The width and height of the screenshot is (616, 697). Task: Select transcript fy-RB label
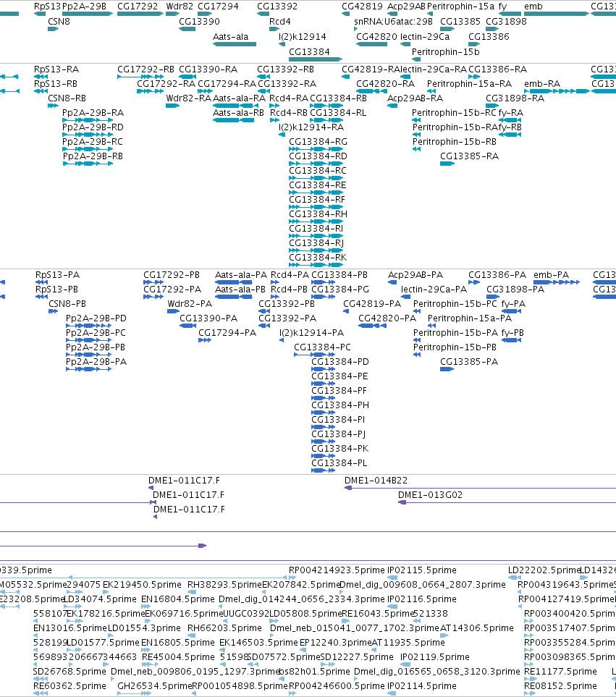click(x=510, y=127)
